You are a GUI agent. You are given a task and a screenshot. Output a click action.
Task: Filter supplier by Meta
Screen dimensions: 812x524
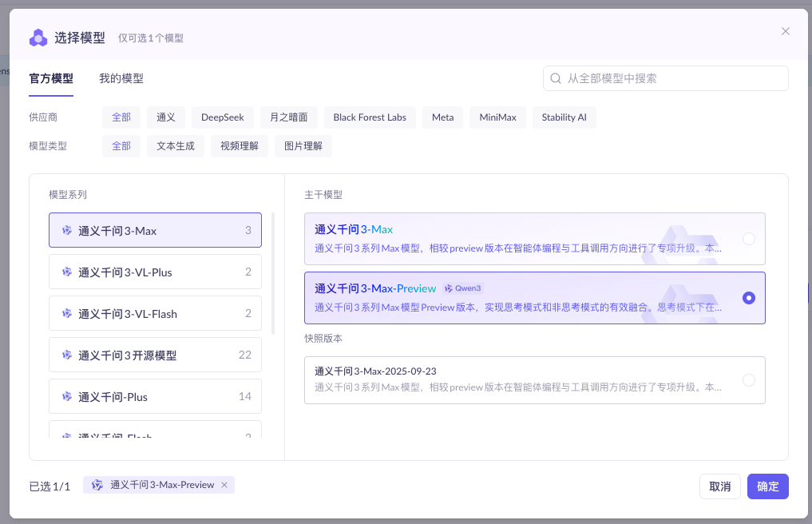point(443,117)
